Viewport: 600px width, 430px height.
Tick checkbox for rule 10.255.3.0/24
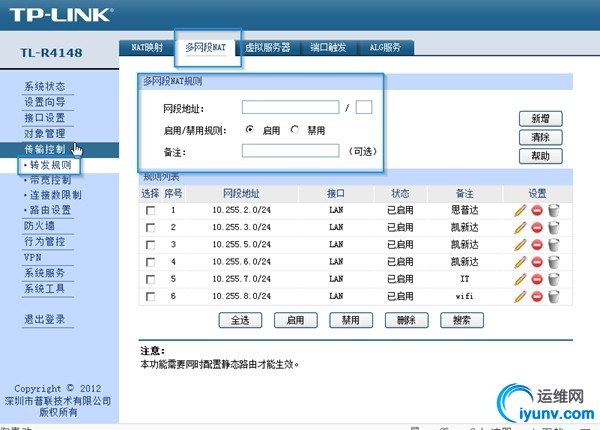pyautogui.click(x=151, y=228)
